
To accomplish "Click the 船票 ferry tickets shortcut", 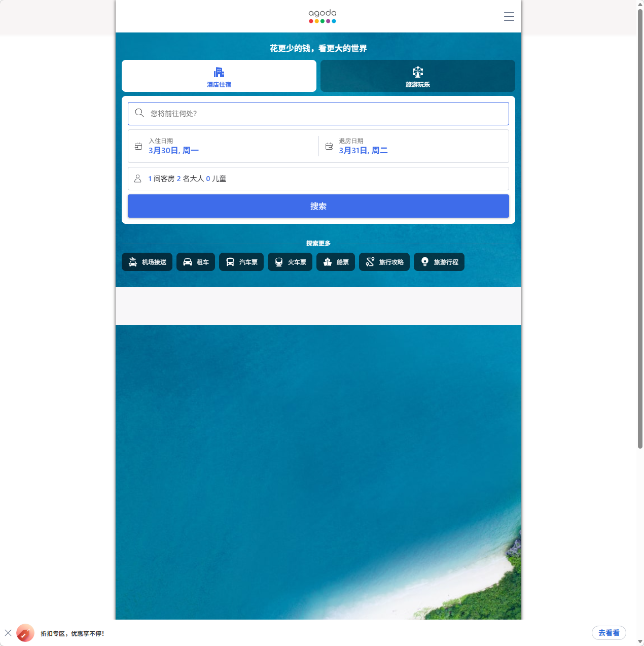I will (336, 262).
